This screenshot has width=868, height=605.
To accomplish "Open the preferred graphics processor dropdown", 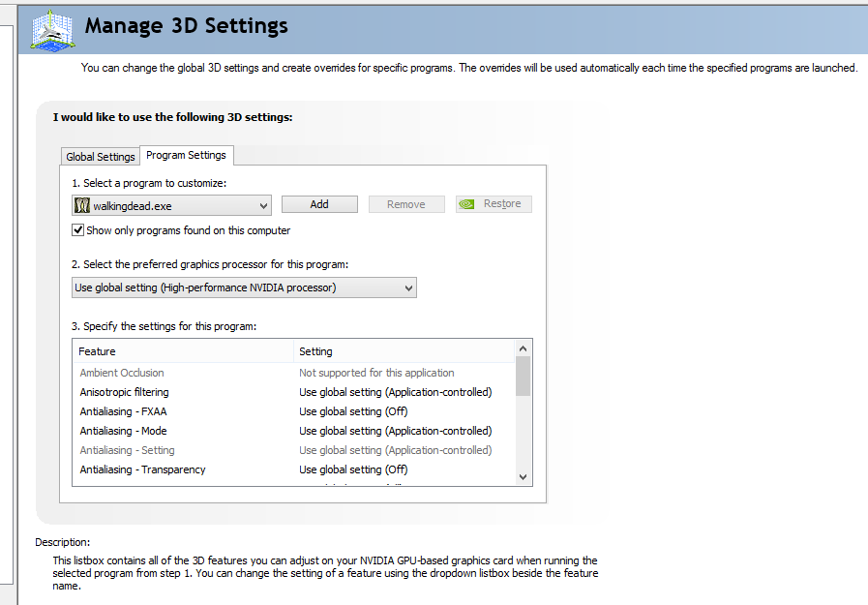I will point(244,287).
